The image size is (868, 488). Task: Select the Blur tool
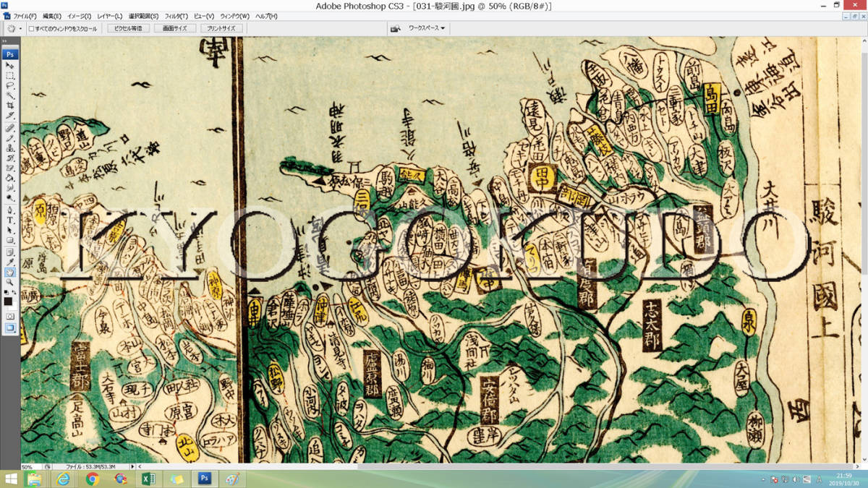[10, 188]
